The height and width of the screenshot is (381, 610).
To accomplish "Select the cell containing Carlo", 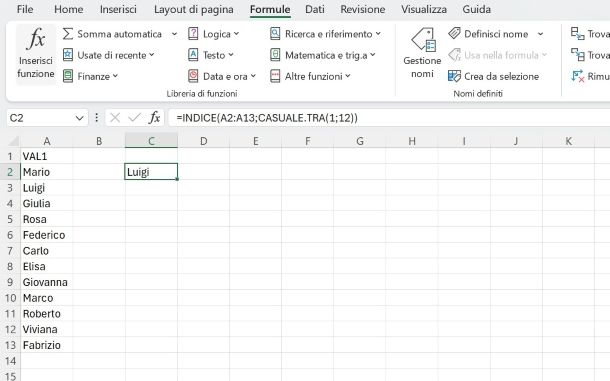I will pyautogui.click(x=47, y=251).
